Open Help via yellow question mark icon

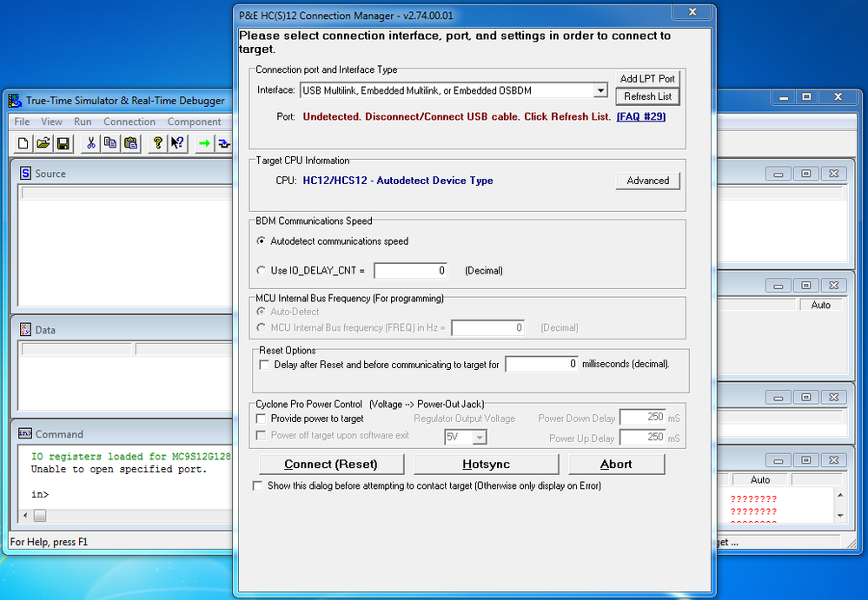coord(158,143)
